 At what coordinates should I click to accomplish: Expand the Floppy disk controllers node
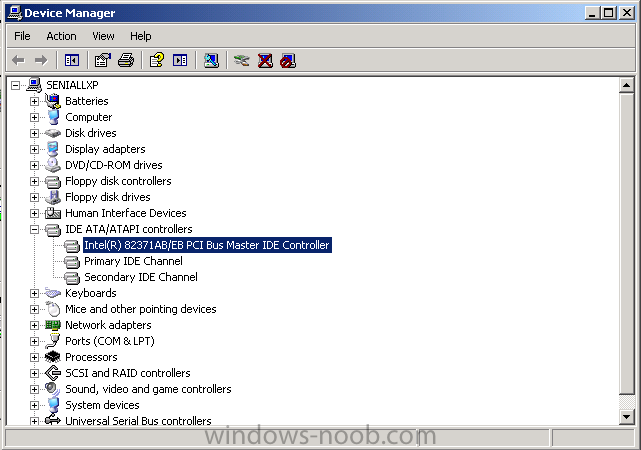click(x=34, y=181)
